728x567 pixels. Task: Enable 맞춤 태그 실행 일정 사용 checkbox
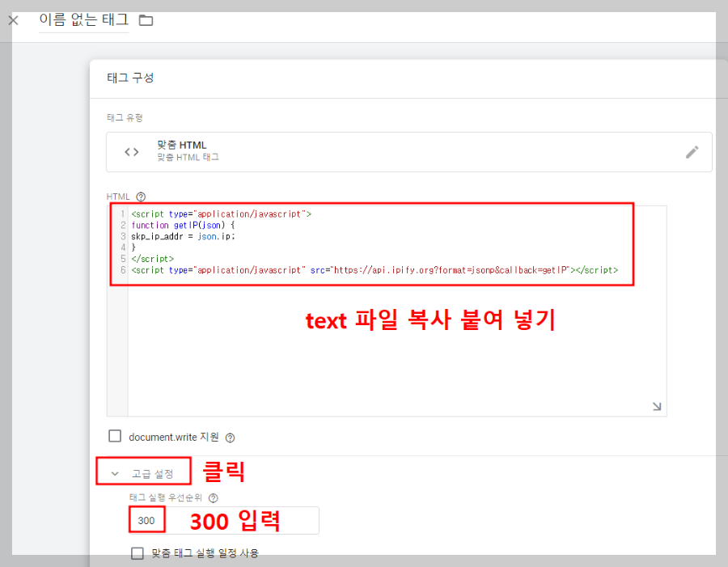coord(138,553)
